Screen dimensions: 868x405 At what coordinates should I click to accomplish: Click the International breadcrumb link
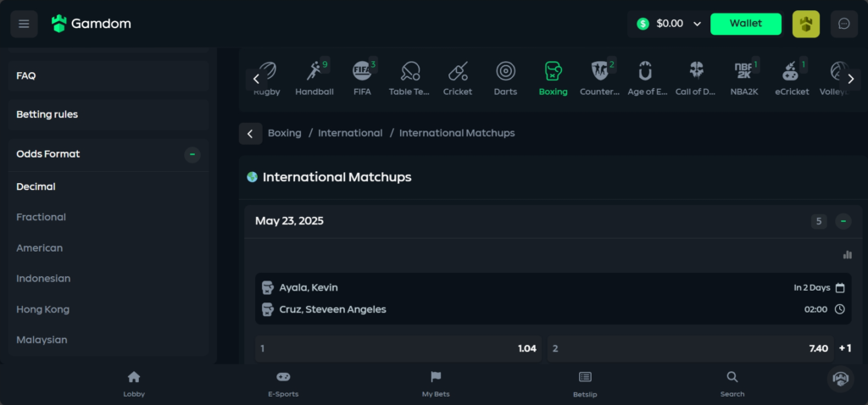coord(350,133)
